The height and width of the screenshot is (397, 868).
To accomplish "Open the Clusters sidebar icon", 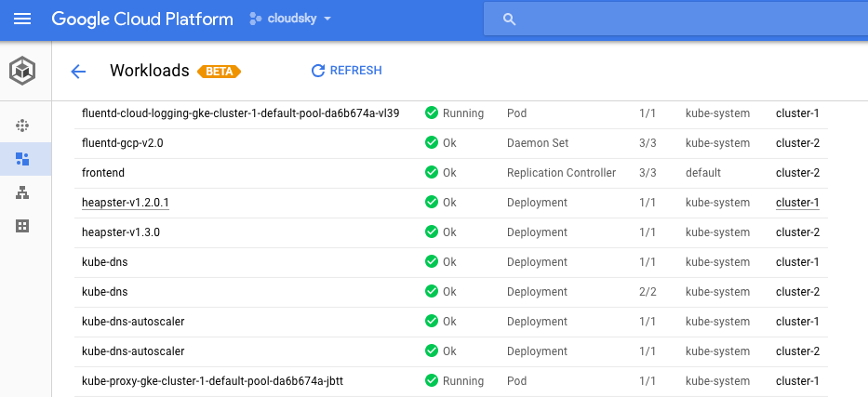I will click(22, 126).
